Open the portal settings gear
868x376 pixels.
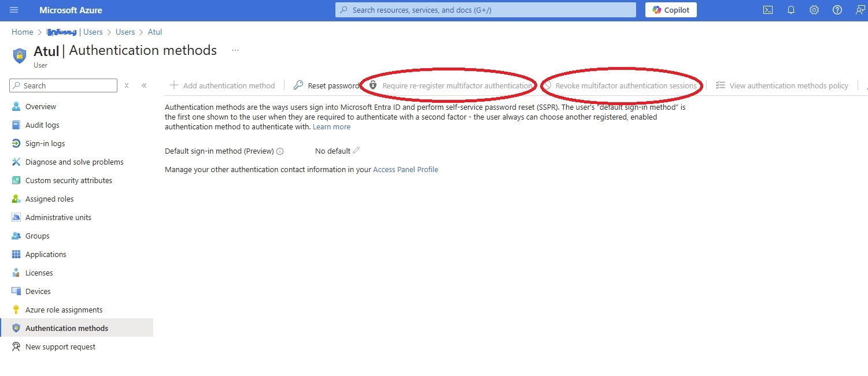[814, 10]
